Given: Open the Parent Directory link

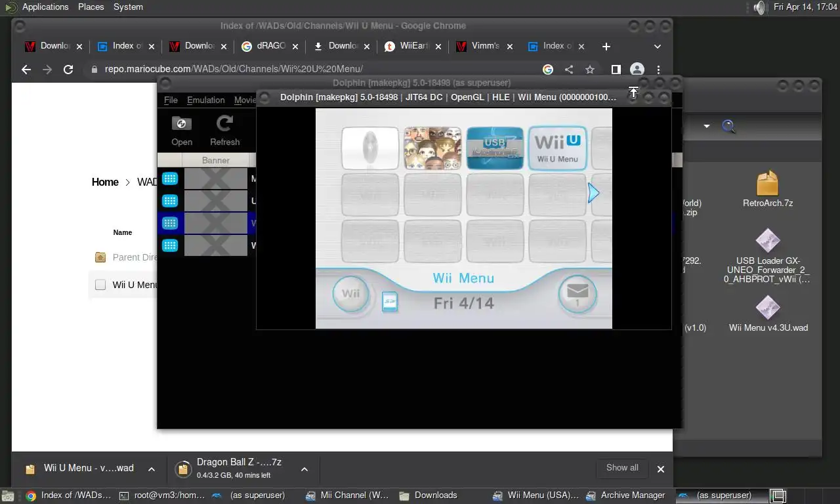Looking at the screenshot, I should (x=135, y=257).
